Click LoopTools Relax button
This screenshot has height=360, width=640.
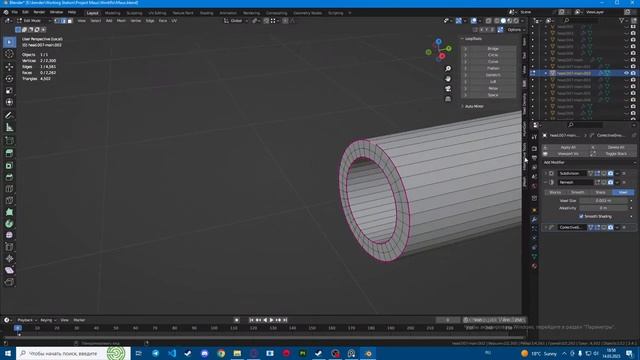point(493,89)
